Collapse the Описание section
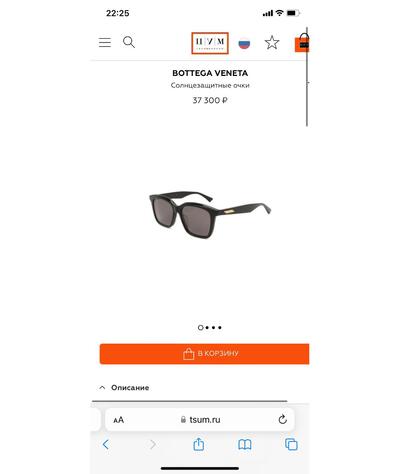The image size is (400, 474). coord(124,388)
